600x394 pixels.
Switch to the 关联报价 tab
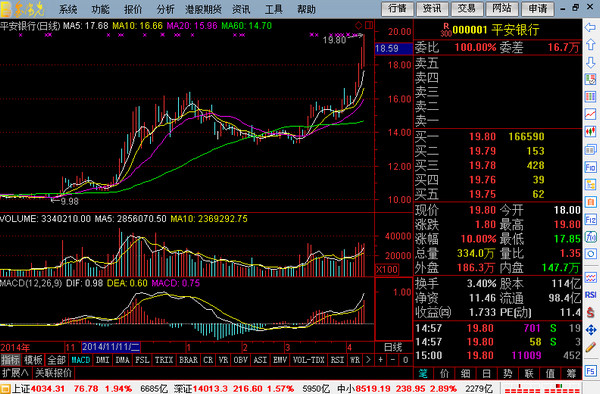54,373
